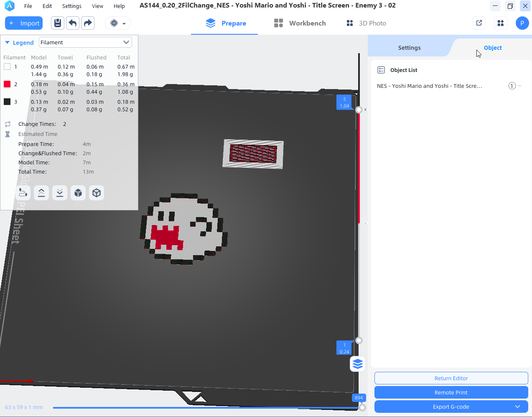Click the horizontal progress slider handle
The height and width of the screenshot is (417, 532).
tap(362, 407)
